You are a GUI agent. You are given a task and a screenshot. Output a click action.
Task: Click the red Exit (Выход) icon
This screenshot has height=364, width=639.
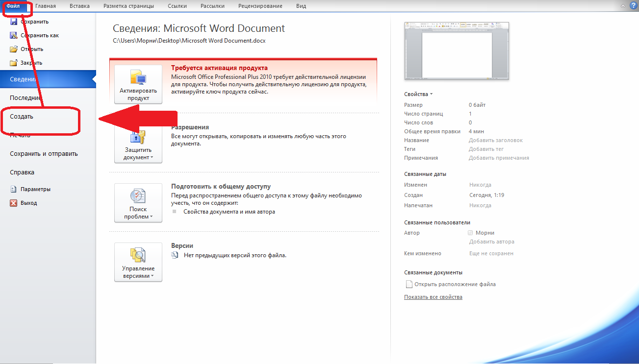click(14, 203)
